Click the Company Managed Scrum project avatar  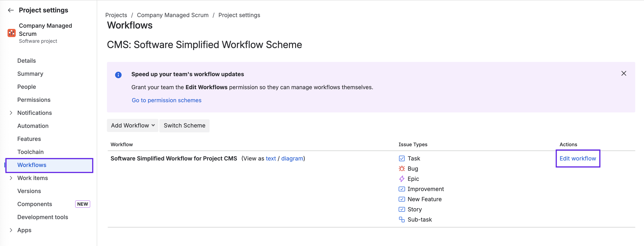(11, 33)
